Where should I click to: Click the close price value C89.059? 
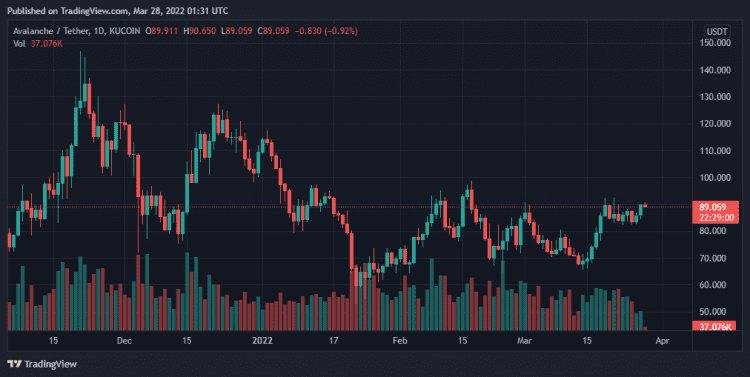tap(273, 31)
